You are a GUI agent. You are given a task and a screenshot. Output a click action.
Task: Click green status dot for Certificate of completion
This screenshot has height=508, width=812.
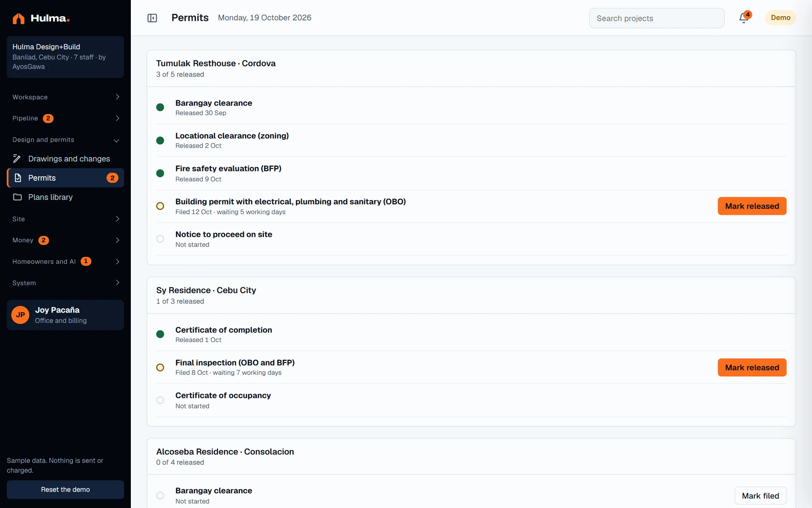(160, 334)
